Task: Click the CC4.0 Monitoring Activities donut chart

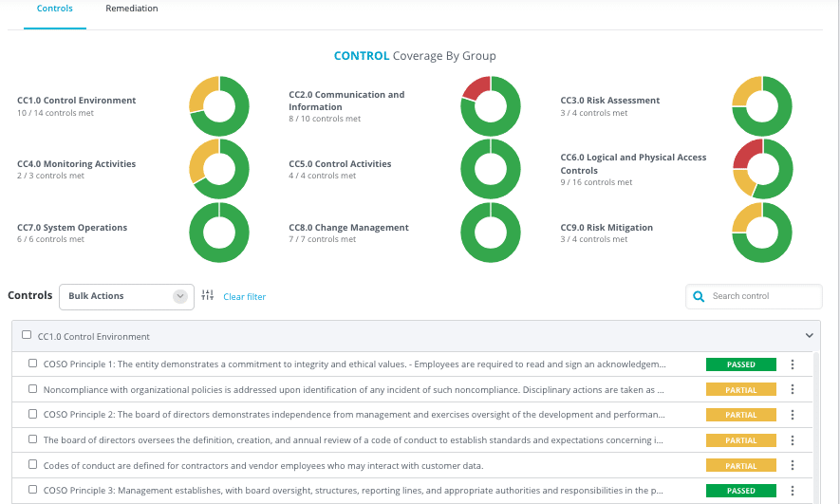Action: click(219, 169)
